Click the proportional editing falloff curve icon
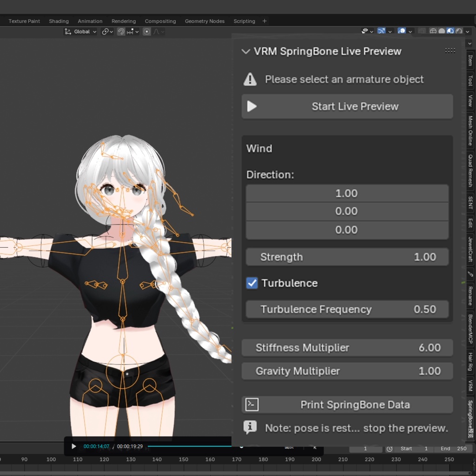 [x=156, y=32]
